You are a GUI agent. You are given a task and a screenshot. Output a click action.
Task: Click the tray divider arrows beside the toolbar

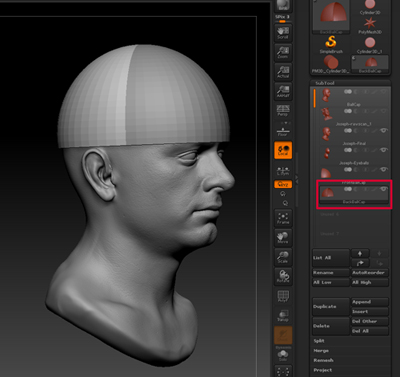(x=297, y=180)
